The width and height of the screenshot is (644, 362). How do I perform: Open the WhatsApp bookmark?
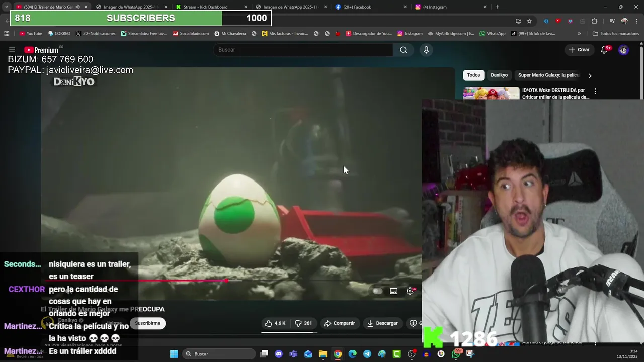(493, 34)
